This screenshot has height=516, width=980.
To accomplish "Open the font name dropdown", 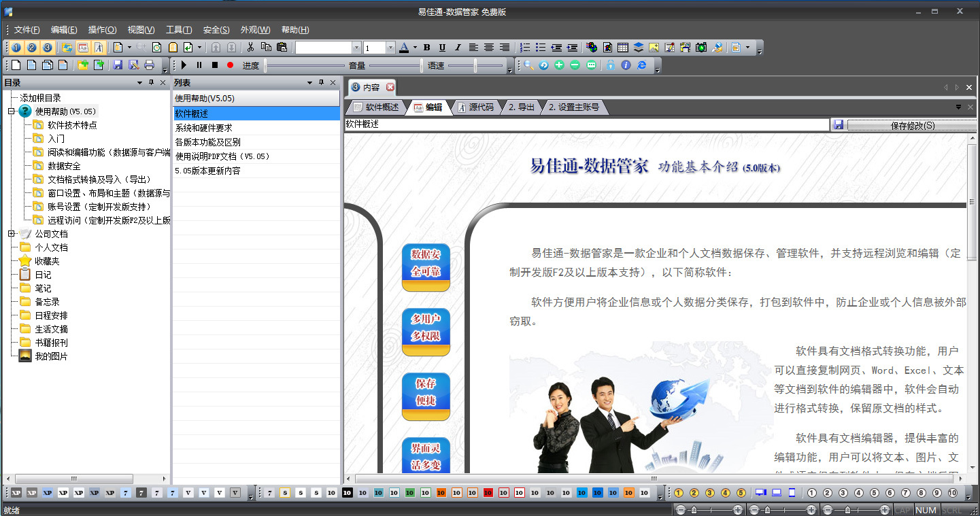I will tap(356, 48).
